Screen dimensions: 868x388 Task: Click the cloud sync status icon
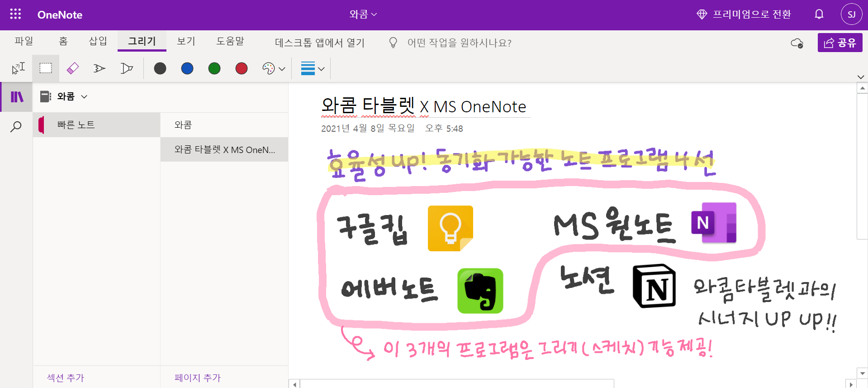pos(797,43)
